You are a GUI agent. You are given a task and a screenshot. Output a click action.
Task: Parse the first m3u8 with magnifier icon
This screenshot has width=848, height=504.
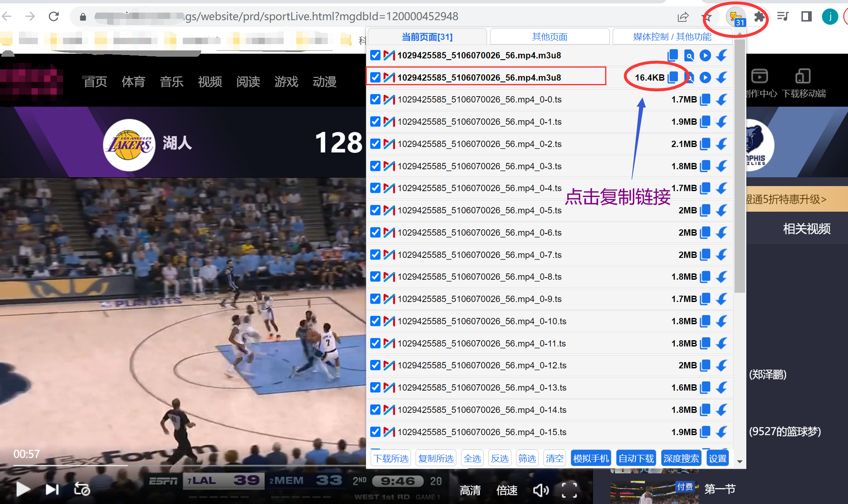click(x=689, y=55)
